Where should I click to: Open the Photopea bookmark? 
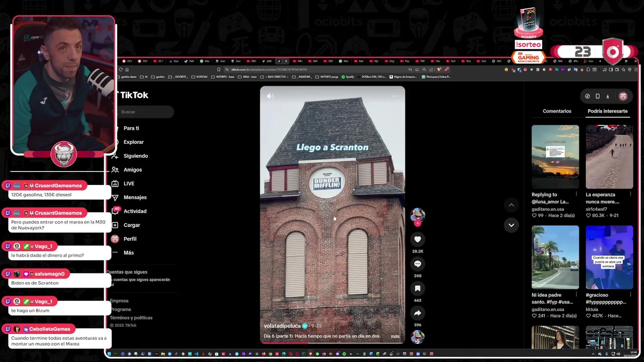click(436, 77)
